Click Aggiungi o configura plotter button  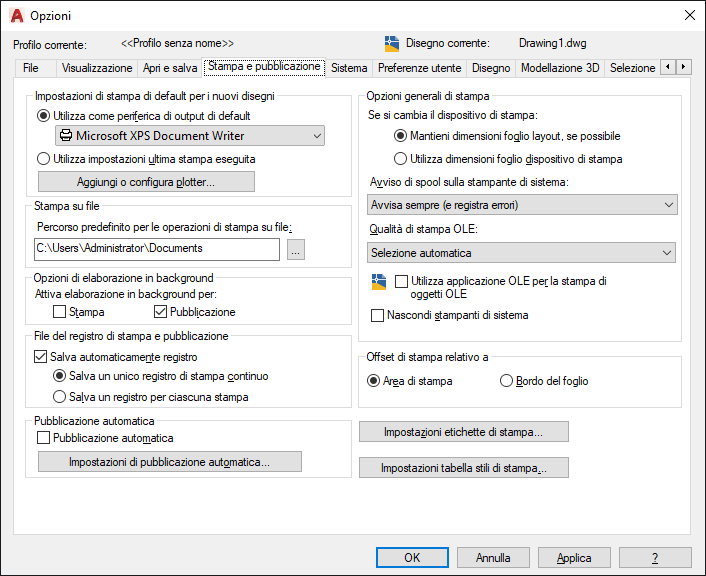point(146,182)
